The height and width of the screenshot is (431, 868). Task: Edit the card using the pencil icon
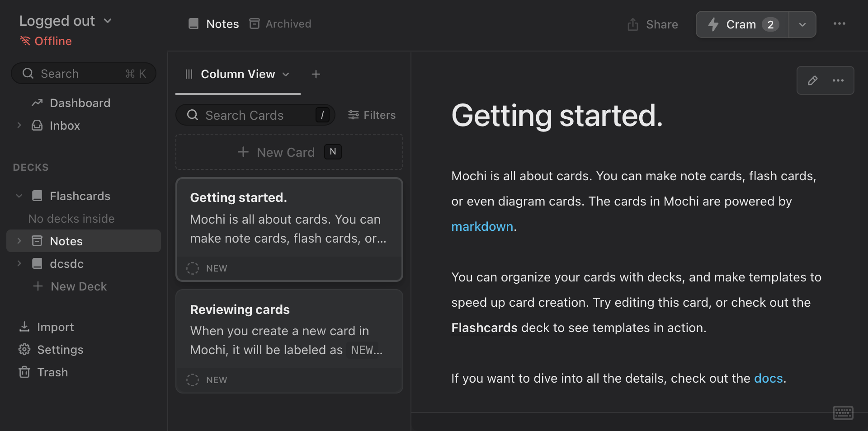(x=813, y=80)
